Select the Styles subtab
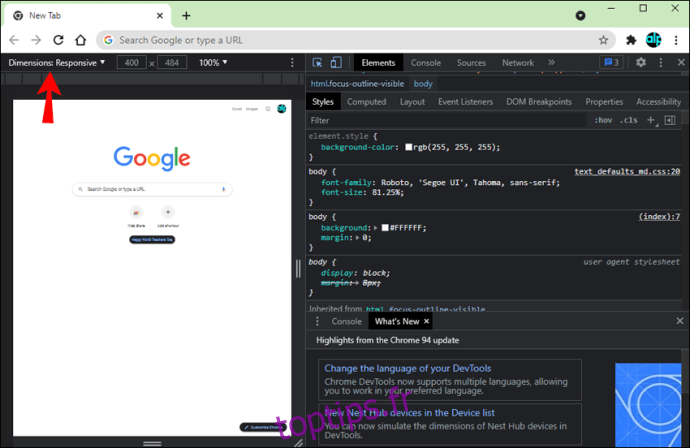 click(323, 102)
